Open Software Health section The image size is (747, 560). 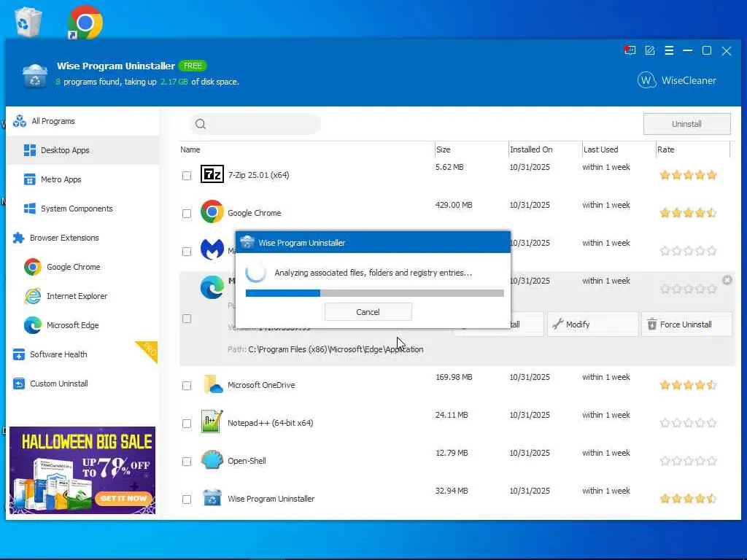(83, 354)
